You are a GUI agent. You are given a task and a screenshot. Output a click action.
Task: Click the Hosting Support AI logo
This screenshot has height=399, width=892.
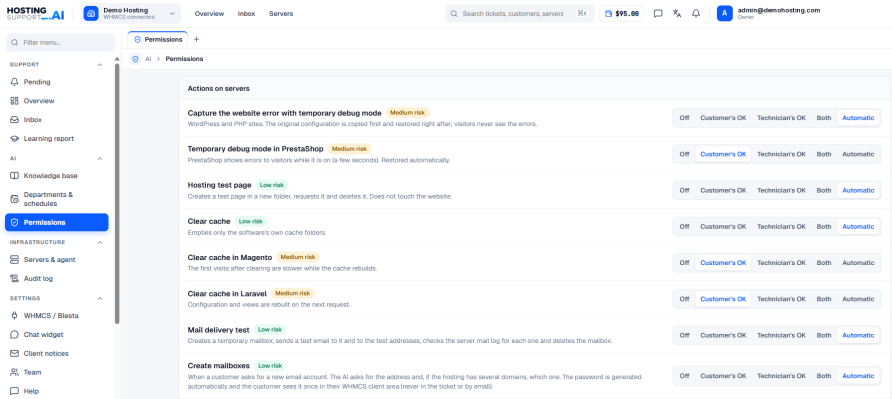point(35,14)
